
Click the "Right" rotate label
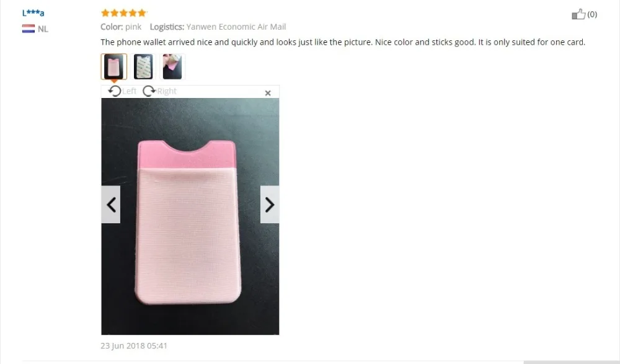pyautogui.click(x=167, y=91)
